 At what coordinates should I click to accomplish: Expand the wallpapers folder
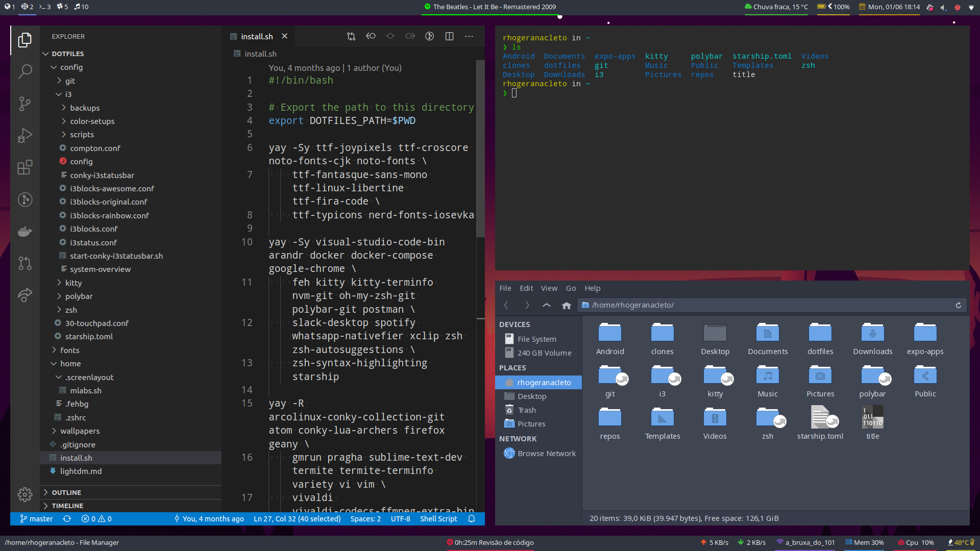click(x=80, y=431)
